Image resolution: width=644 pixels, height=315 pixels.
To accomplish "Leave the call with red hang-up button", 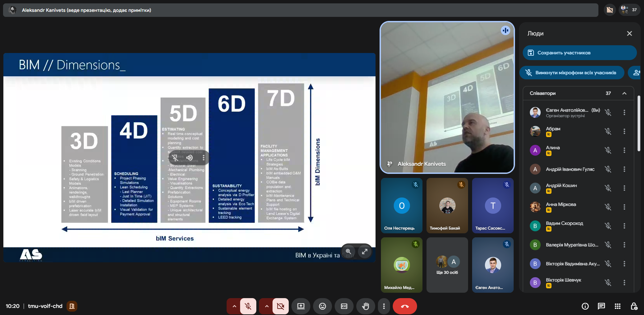I will click(x=405, y=306).
